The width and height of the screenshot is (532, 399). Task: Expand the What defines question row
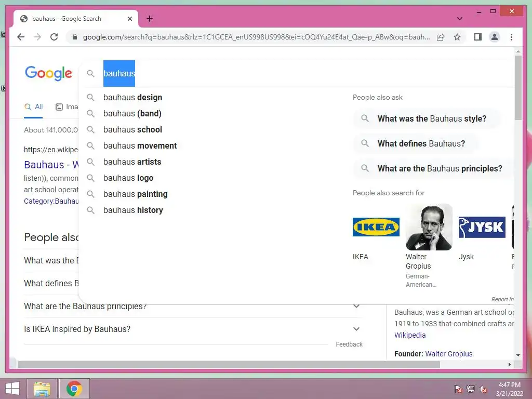click(51, 283)
